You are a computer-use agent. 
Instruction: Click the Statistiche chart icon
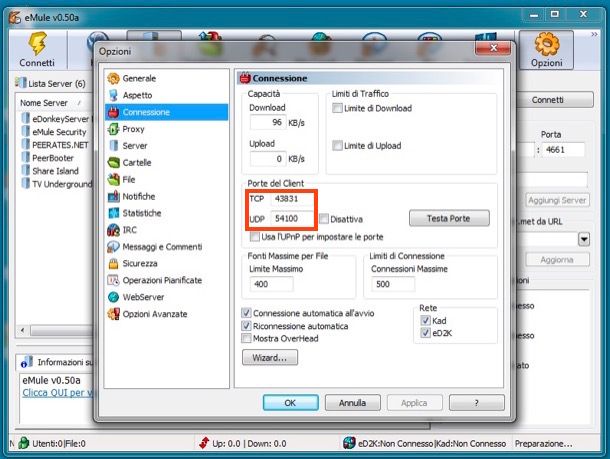tap(113, 213)
